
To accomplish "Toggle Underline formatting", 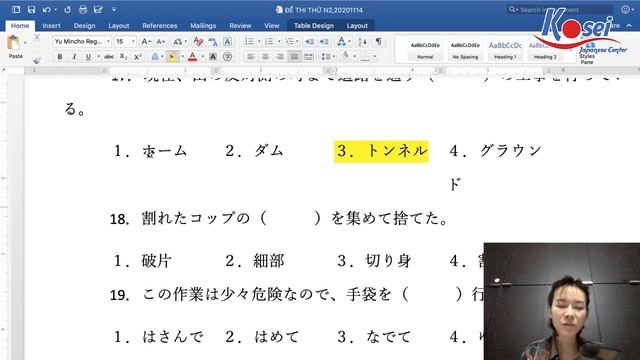I will click(x=88, y=57).
